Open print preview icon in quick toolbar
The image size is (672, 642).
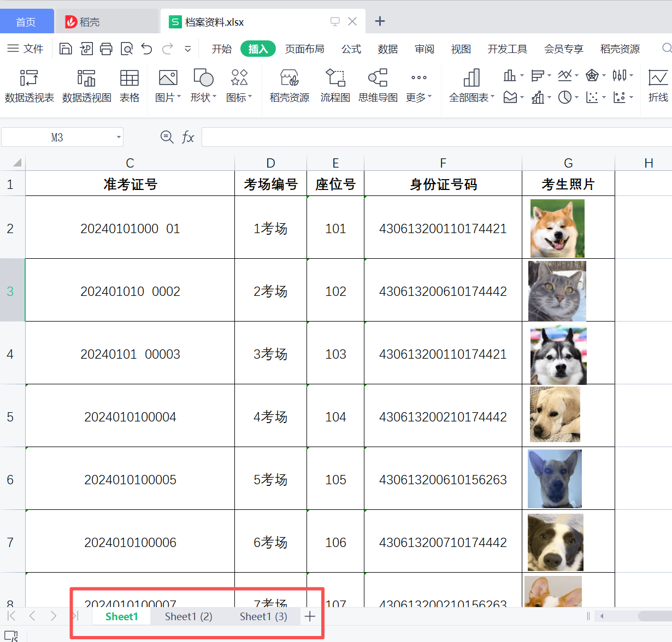[x=127, y=49]
